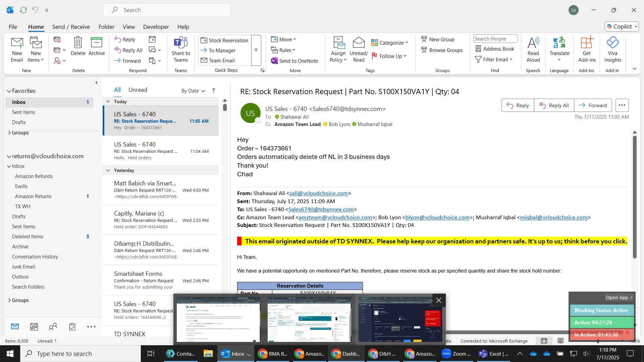This screenshot has height=362, width=644.
Task: Open Mail view in navigation bar
Action: [x=15, y=326]
